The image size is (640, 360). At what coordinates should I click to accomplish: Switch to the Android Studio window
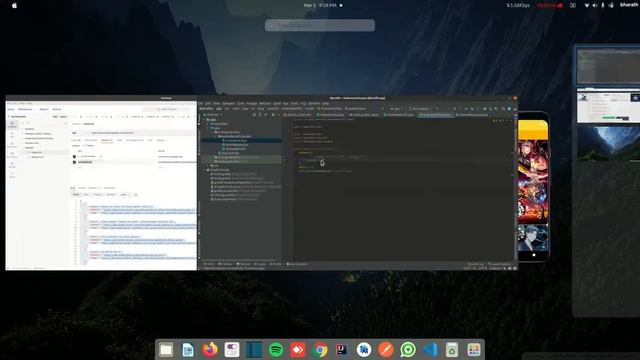pos(358,183)
